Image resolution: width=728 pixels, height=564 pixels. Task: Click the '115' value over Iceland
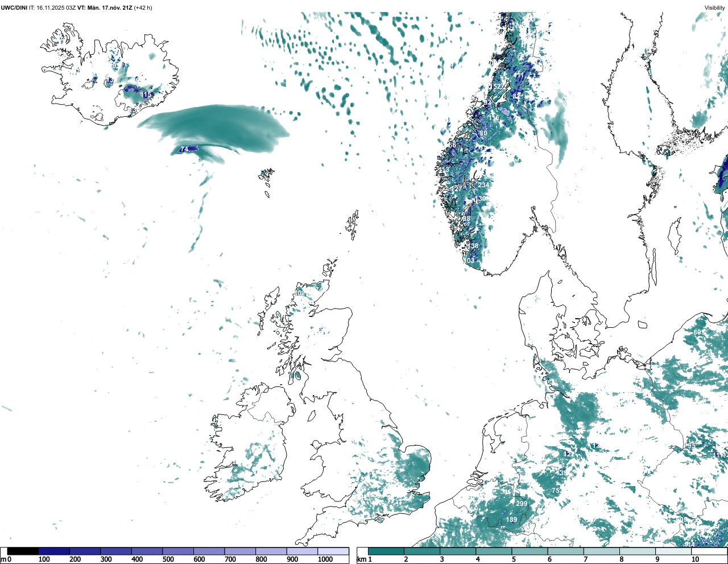pyautogui.click(x=146, y=94)
